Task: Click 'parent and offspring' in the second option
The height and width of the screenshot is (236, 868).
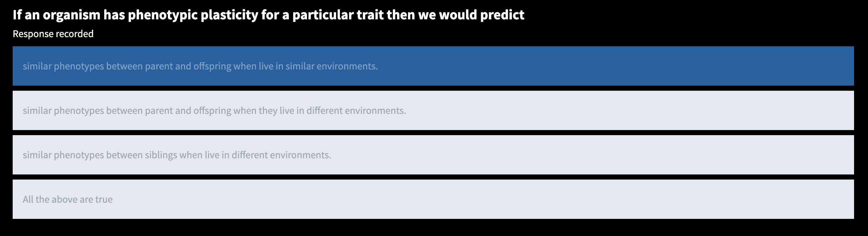Action: pyautogui.click(x=188, y=111)
